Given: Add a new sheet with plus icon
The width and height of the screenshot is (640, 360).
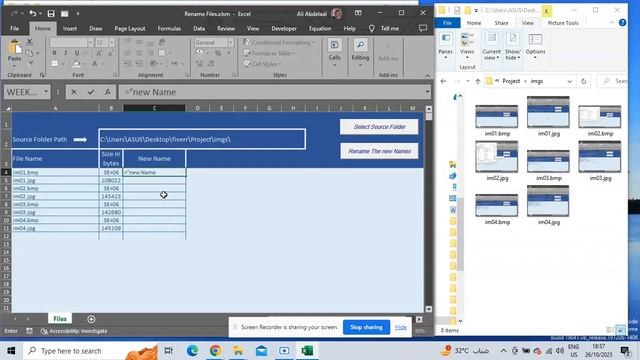Looking at the screenshot, I should [91, 319].
